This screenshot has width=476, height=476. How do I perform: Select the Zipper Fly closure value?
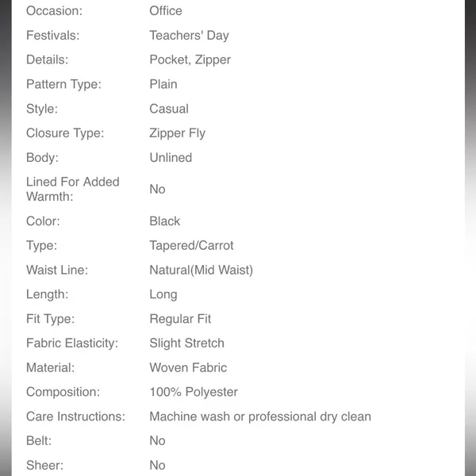point(178,133)
